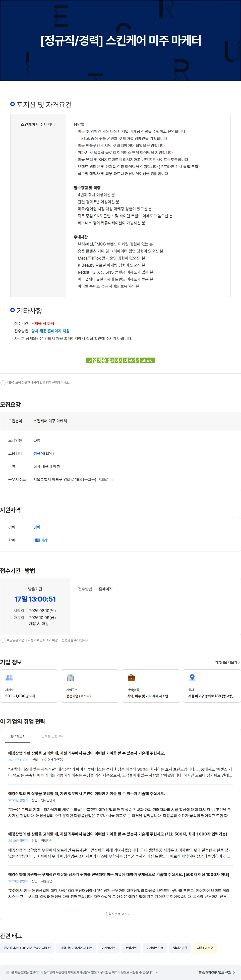Click the 잡아바 추천 TOP 기업 온라인 채용관 tag
This screenshot has height=980, width=241.
[x=27, y=948]
